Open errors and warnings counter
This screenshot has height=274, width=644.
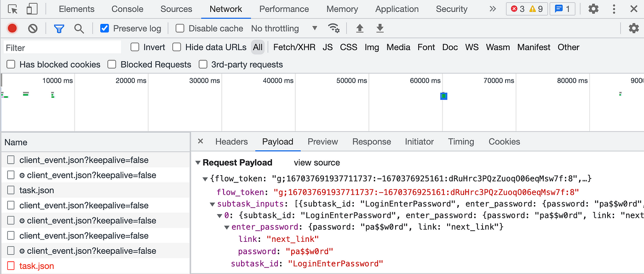point(527,9)
